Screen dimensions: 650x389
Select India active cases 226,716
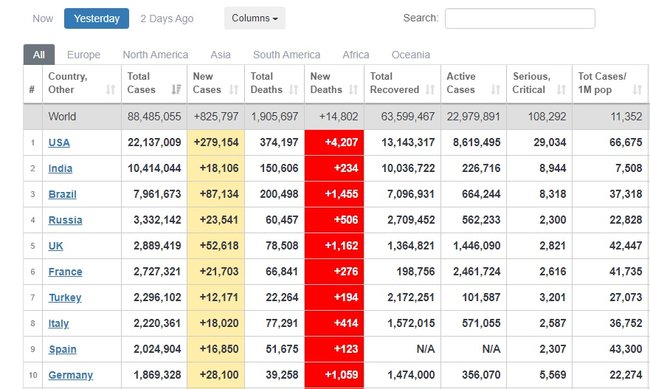(x=481, y=168)
